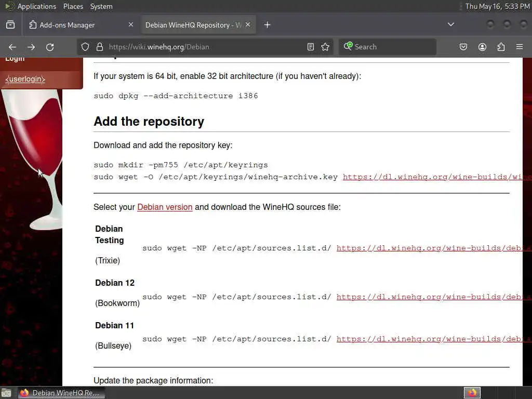Open the Firefox hamburger menu

(x=520, y=47)
